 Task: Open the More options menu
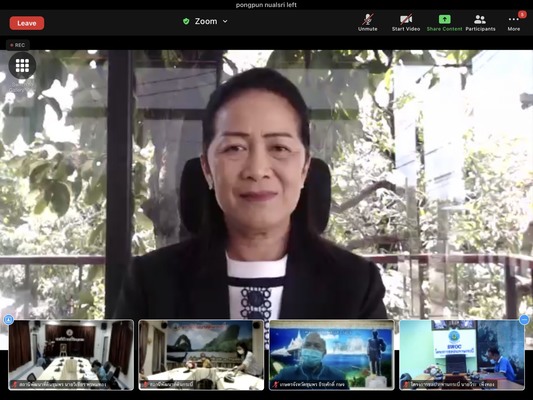514,22
